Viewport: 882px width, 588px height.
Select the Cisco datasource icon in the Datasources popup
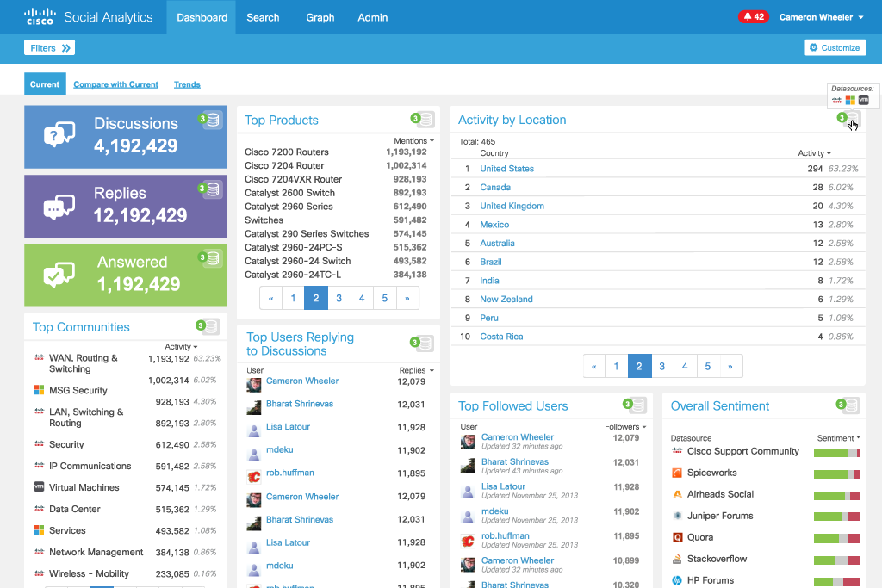tap(836, 100)
